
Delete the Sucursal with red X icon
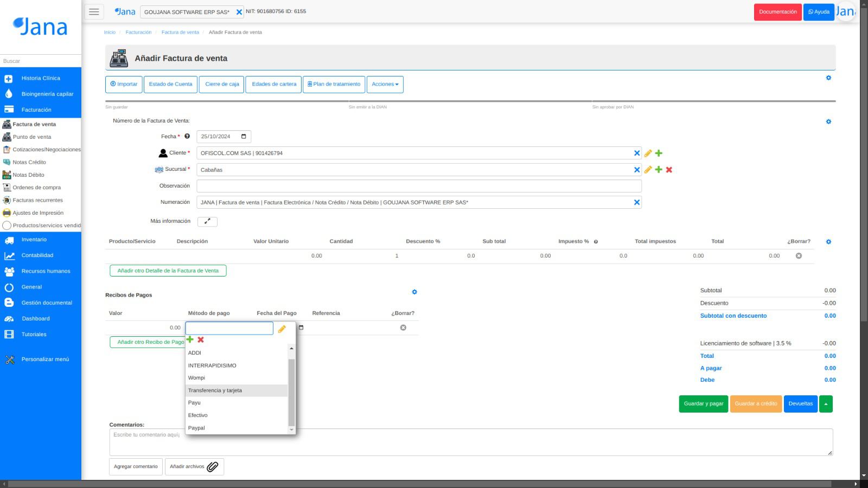click(x=669, y=170)
